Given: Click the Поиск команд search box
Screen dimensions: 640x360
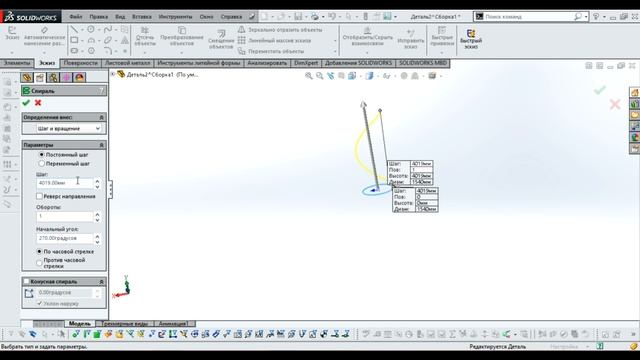Looking at the screenshot, I should (x=528, y=16).
